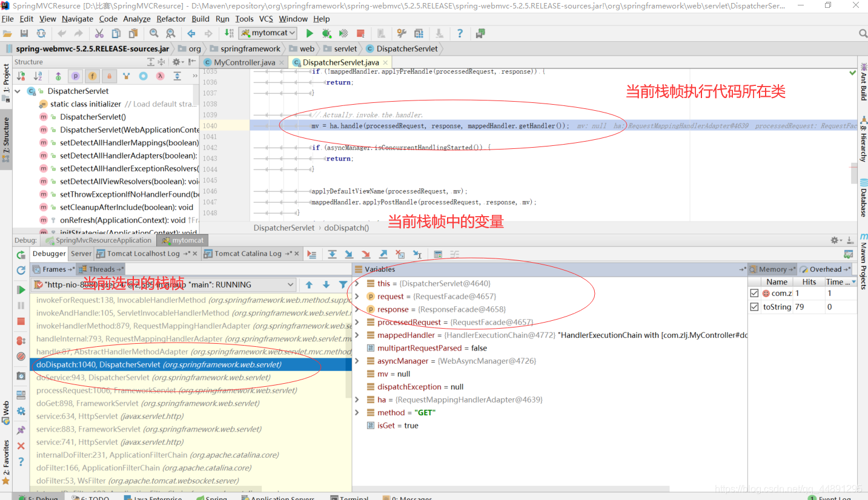Toggle the toString row checkbox in Memory

click(x=754, y=307)
